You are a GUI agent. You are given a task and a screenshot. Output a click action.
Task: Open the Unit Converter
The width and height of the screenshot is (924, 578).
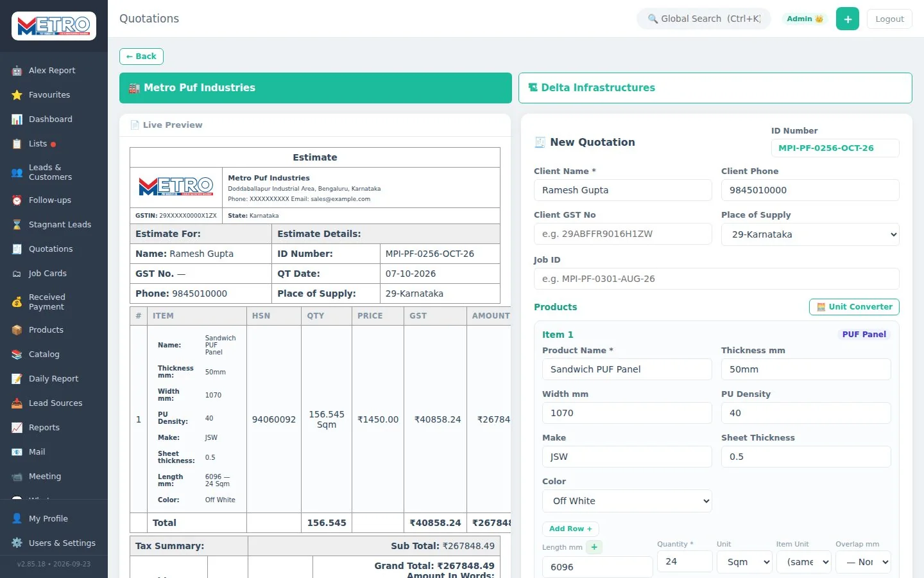pos(854,307)
